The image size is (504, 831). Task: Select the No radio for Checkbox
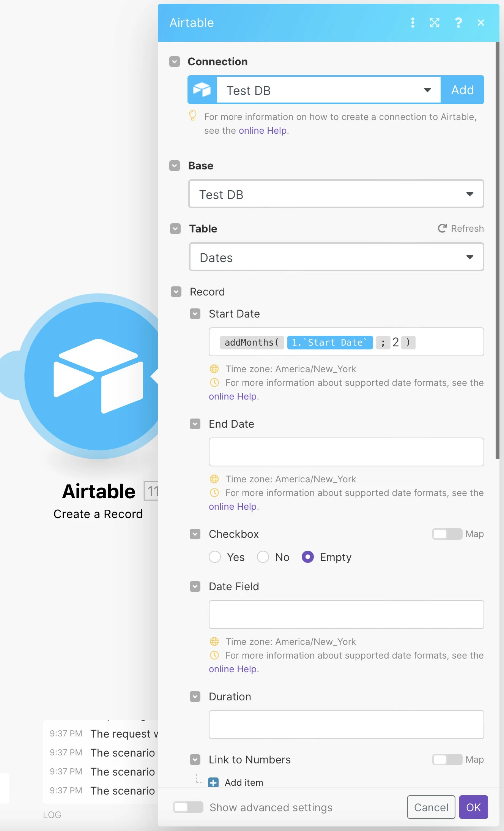tap(263, 557)
